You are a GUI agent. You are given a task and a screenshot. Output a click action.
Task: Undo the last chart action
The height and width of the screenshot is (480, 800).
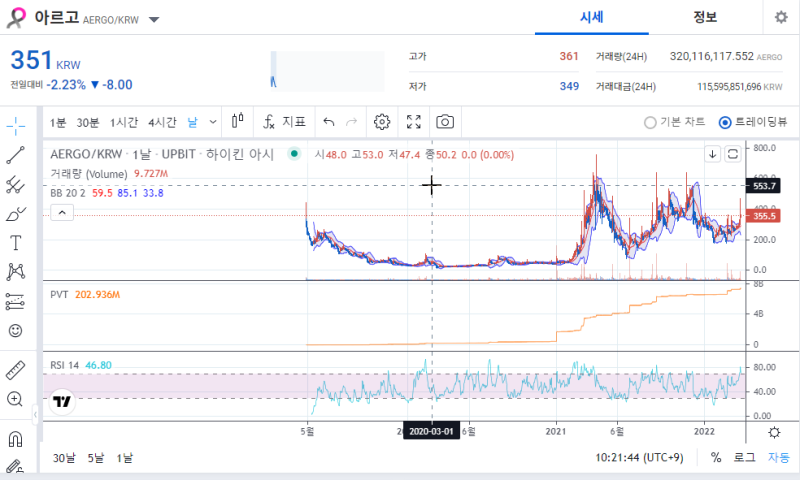329,122
